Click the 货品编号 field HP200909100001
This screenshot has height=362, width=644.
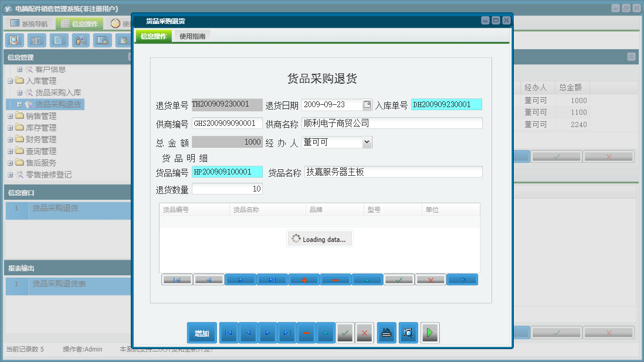tap(227, 172)
